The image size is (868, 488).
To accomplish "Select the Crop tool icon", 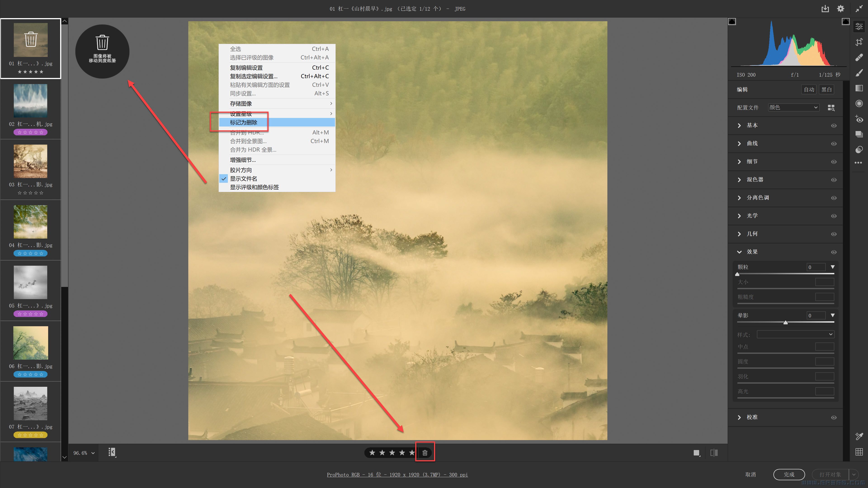I will pos(859,42).
